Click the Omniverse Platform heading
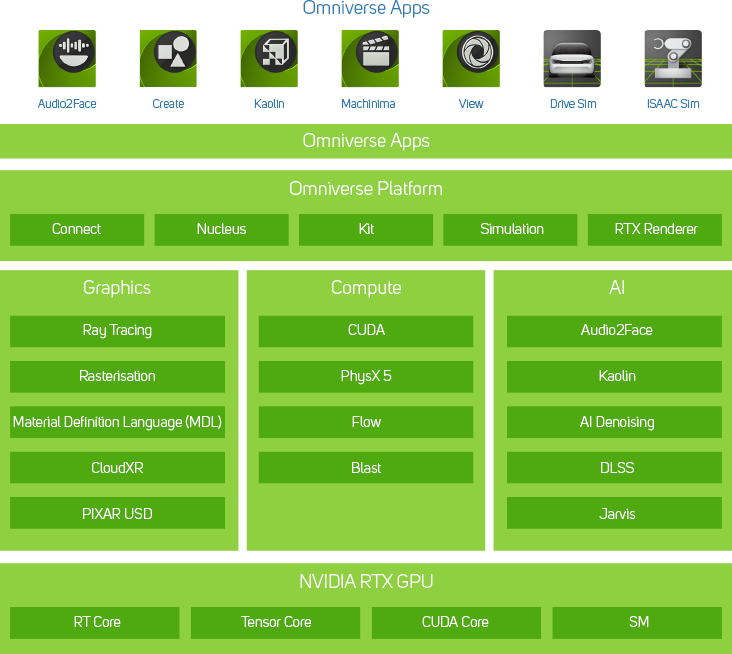The image size is (732, 654). click(366, 189)
